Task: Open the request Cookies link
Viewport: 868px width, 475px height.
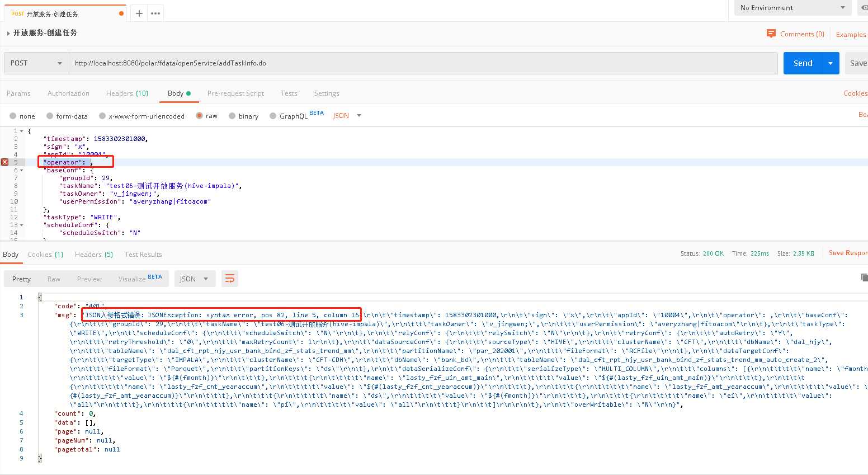Action: 855,93
